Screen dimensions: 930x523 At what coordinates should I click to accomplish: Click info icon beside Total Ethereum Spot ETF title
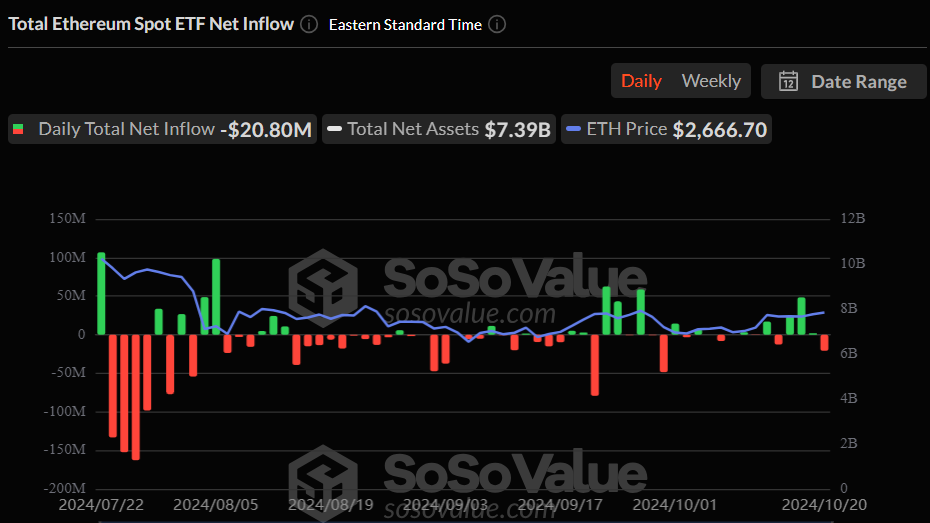[309, 24]
